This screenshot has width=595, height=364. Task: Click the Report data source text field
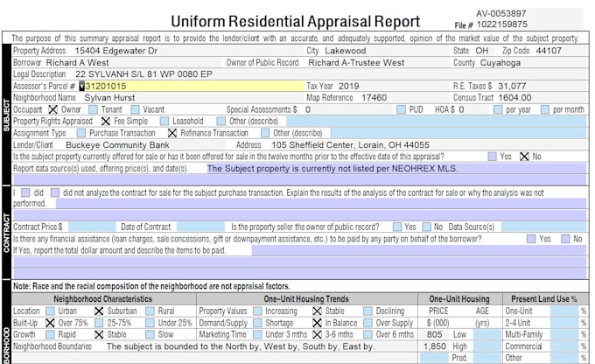(396, 169)
